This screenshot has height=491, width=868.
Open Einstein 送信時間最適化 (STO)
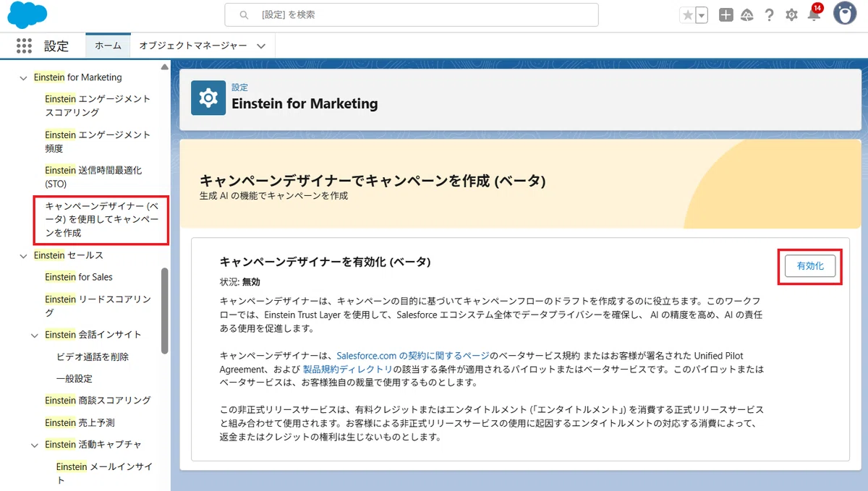(x=93, y=177)
